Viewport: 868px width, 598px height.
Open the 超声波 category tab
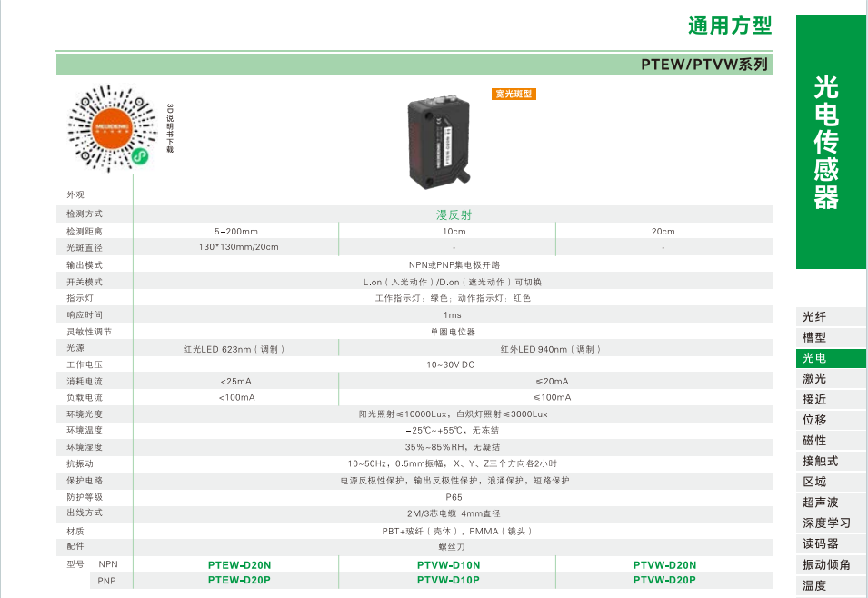point(819,503)
